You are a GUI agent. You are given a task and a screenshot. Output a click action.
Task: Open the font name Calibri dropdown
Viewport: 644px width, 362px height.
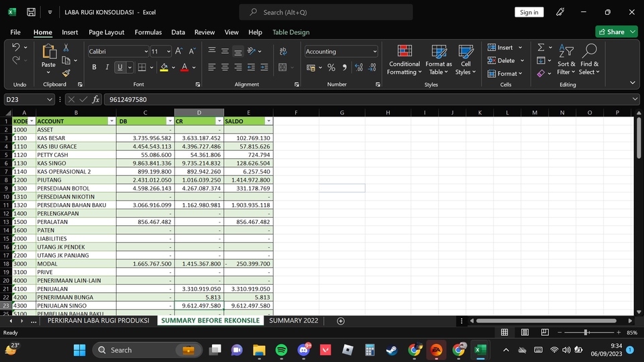[x=146, y=52]
